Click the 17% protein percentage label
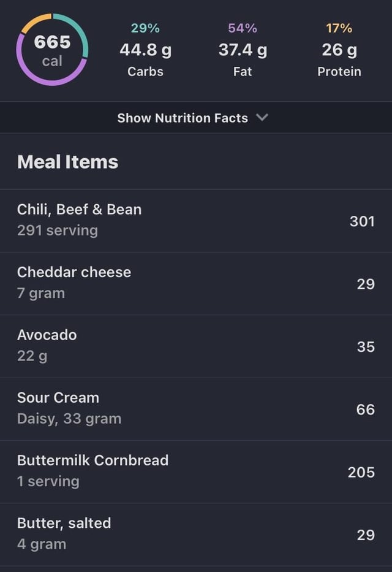 [x=339, y=28]
